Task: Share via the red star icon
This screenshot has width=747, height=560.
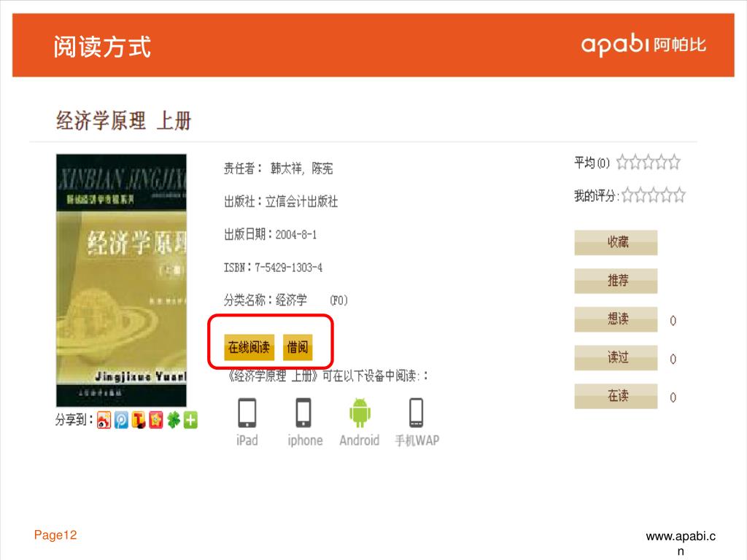Action: pyautogui.click(x=156, y=420)
